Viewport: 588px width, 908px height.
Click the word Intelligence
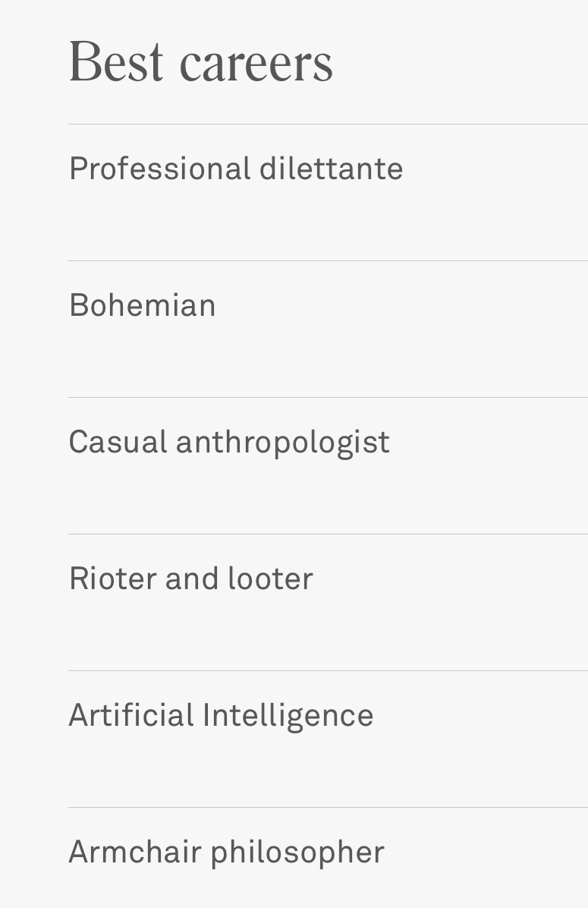pos(288,717)
